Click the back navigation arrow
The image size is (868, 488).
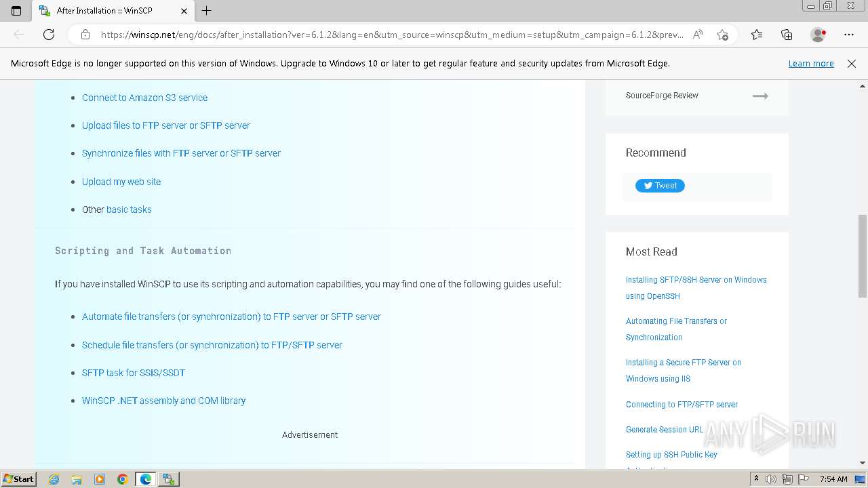[x=19, y=35]
